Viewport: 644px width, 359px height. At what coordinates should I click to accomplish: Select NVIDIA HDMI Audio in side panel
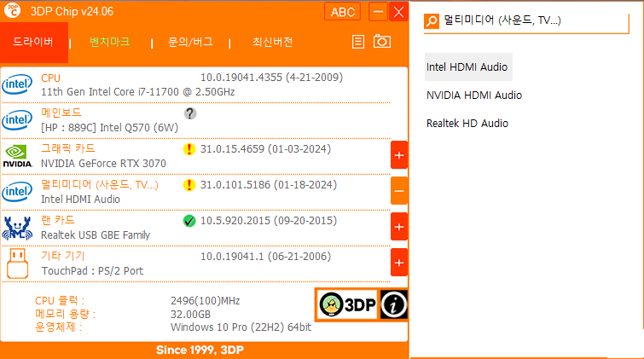point(474,96)
